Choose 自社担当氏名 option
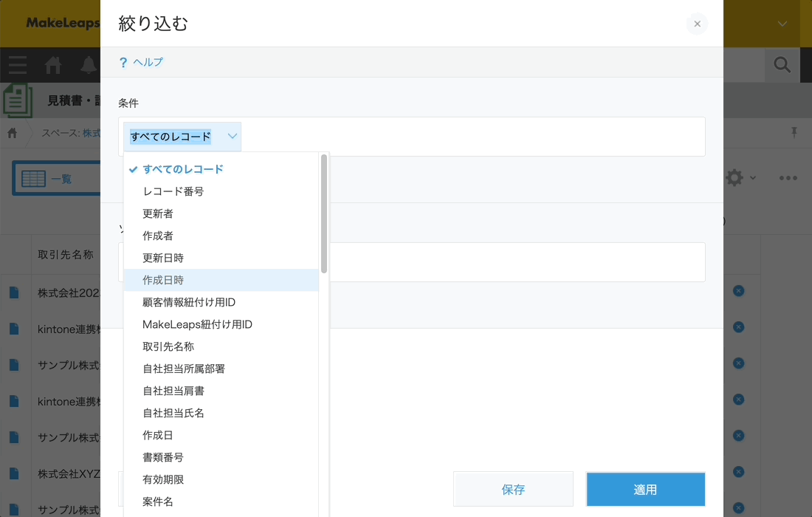The height and width of the screenshot is (517, 812). tap(221, 414)
